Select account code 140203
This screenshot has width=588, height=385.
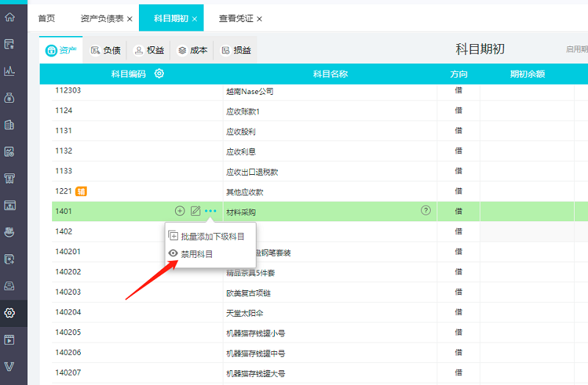pos(68,292)
